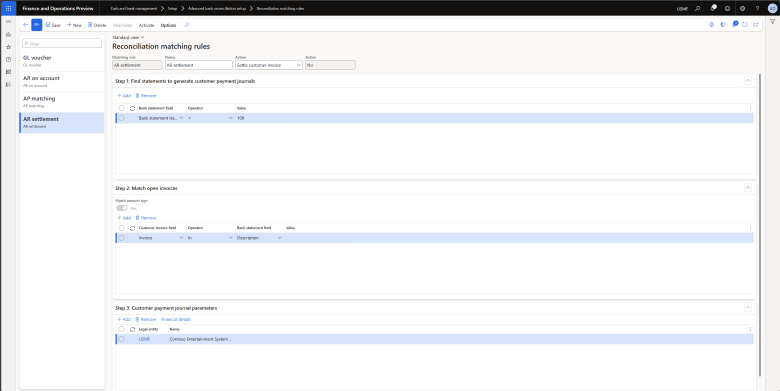Click New in the action pane
The image size is (780, 391).
click(x=74, y=25)
